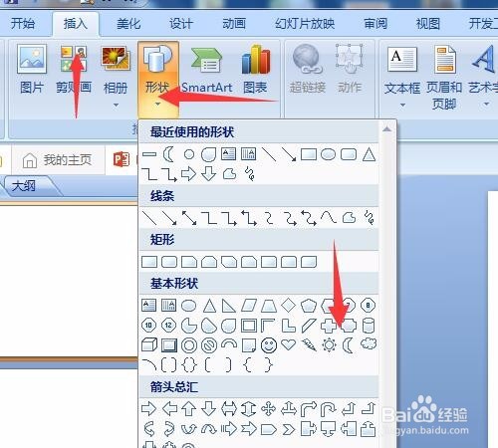Choose the last rectangle shape in 矩形 row
The width and height of the screenshot is (498, 448).
point(309,262)
